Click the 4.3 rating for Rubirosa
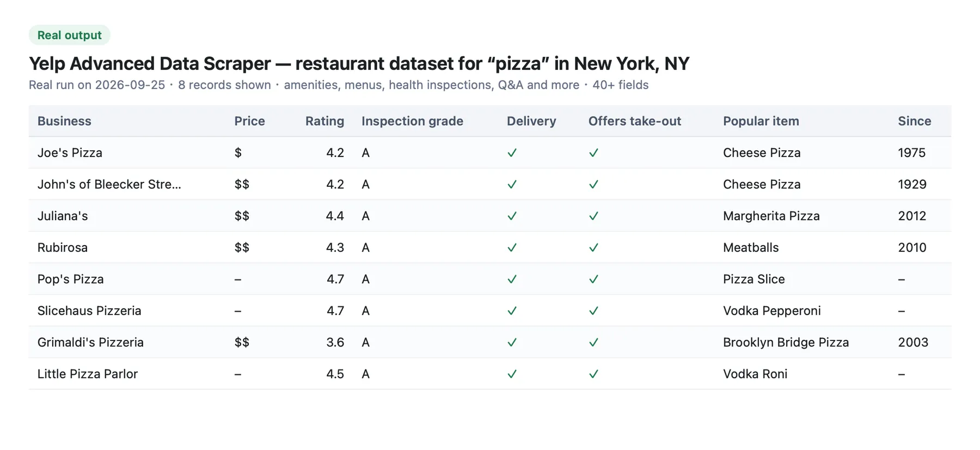Image resolution: width=980 pixels, height=450 pixels. 335,247
